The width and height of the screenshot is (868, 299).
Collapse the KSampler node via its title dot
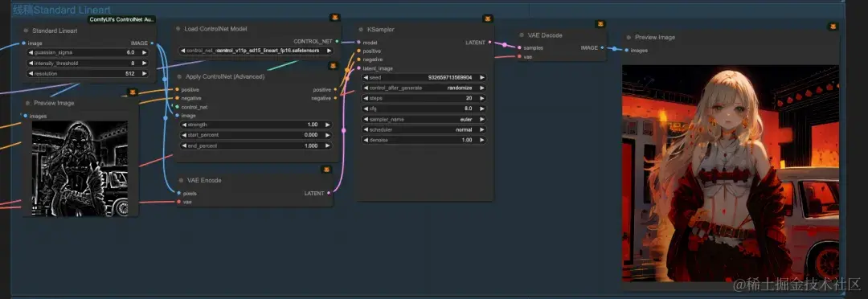click(360, 30)
